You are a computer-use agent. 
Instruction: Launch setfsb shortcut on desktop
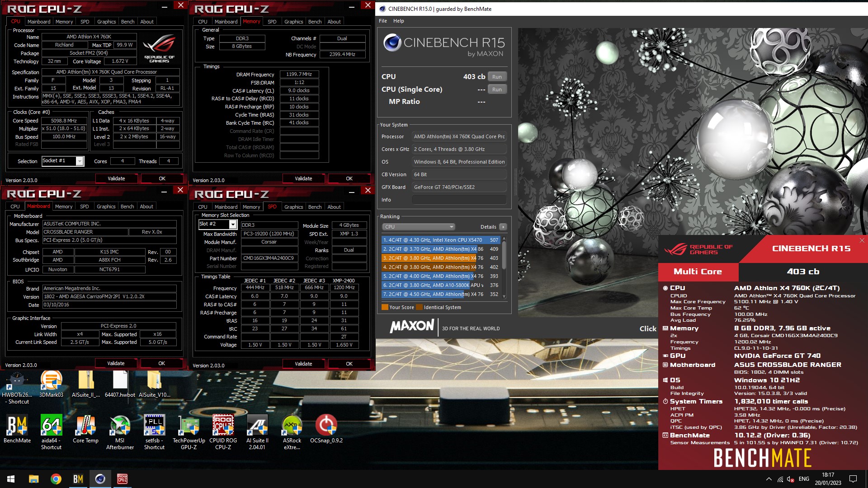click(x=154, y=432)
